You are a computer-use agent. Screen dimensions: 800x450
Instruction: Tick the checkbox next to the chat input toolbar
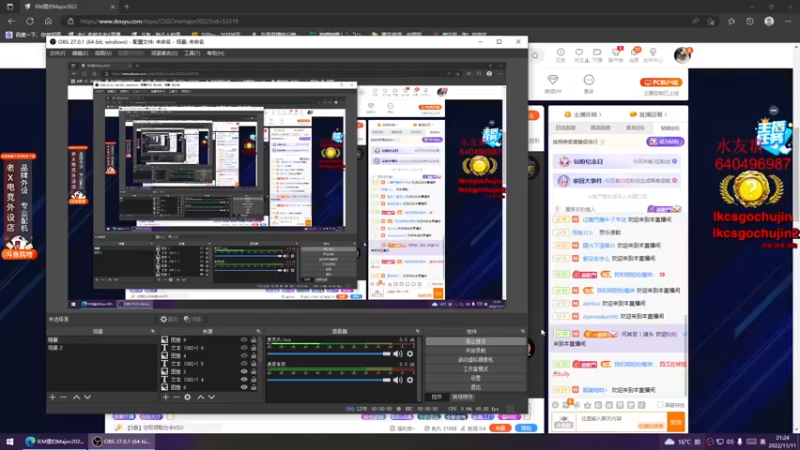[x=660, y=405]
